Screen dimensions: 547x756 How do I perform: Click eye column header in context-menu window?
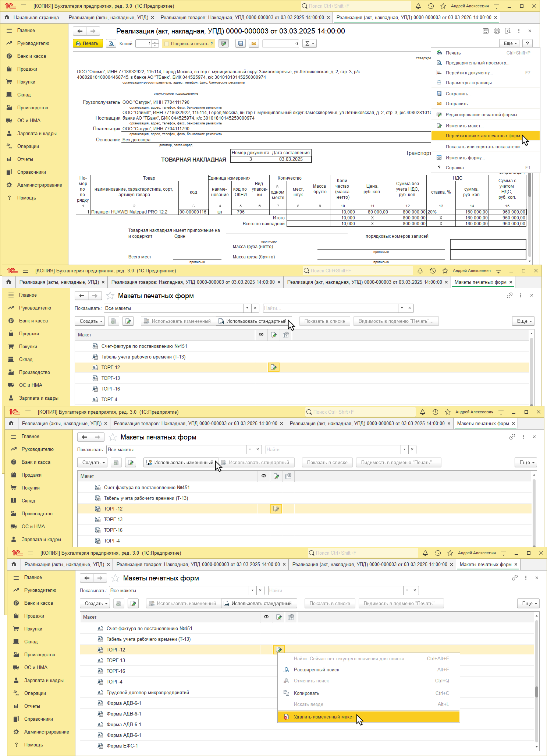266,617
